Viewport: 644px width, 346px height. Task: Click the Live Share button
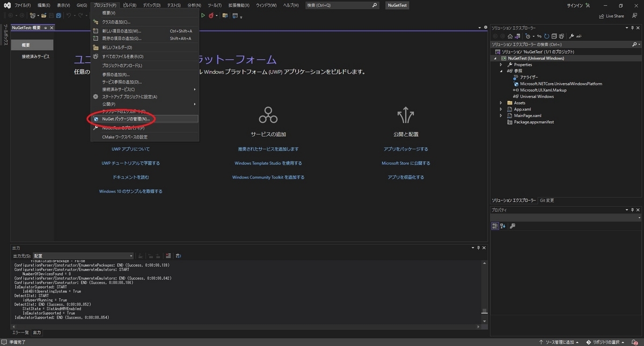(x=611, y=16)
